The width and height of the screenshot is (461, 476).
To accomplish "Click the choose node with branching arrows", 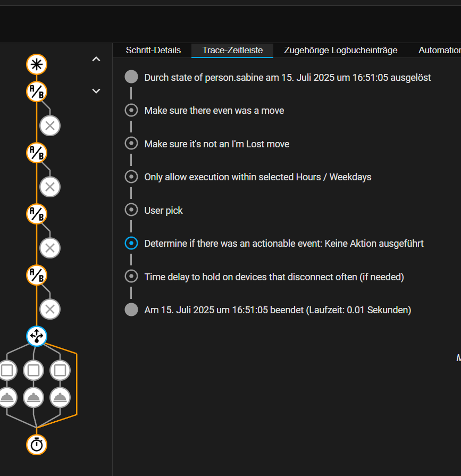I will [x=37, y=336].
